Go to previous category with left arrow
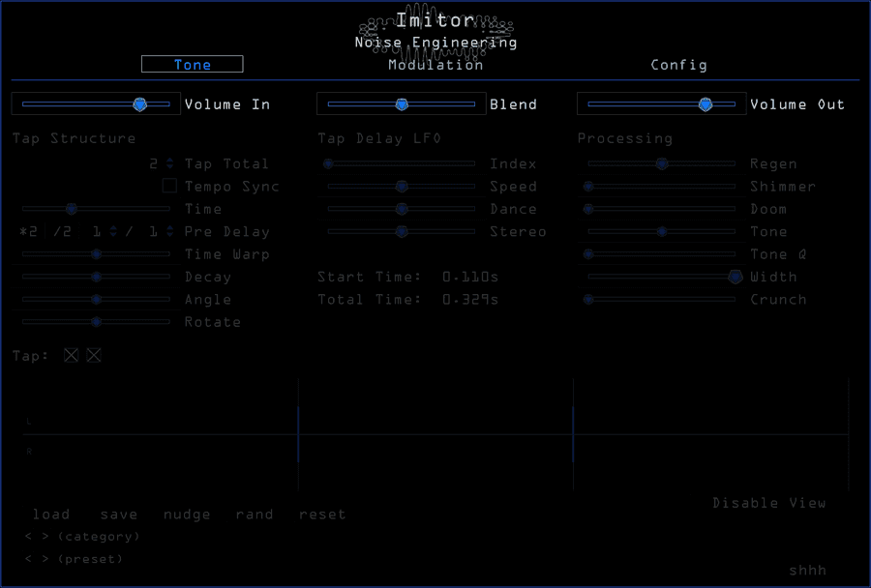Screen dimensions: 871x588 pyautogui.click(x=28, y=537)
